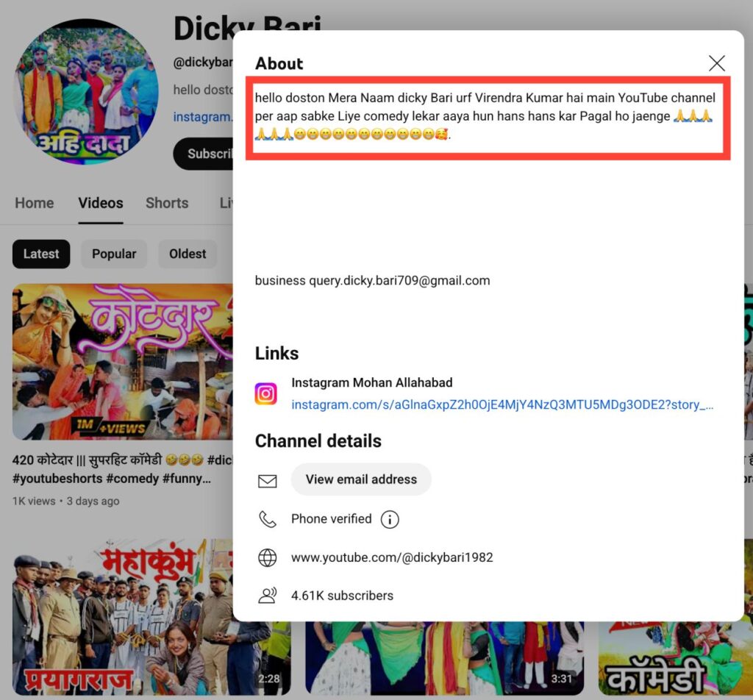Click the Instagram logo icon under Links
753x700 pixels.
point(266,394)
